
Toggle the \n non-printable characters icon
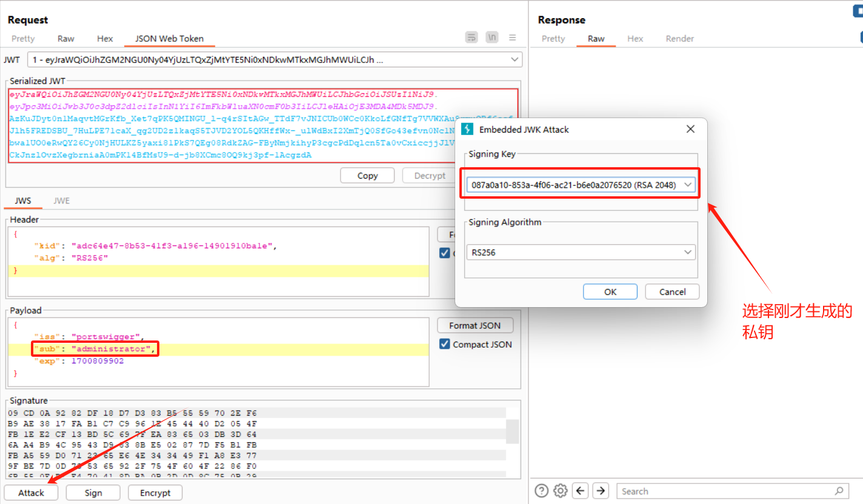(x=492, y=38)
